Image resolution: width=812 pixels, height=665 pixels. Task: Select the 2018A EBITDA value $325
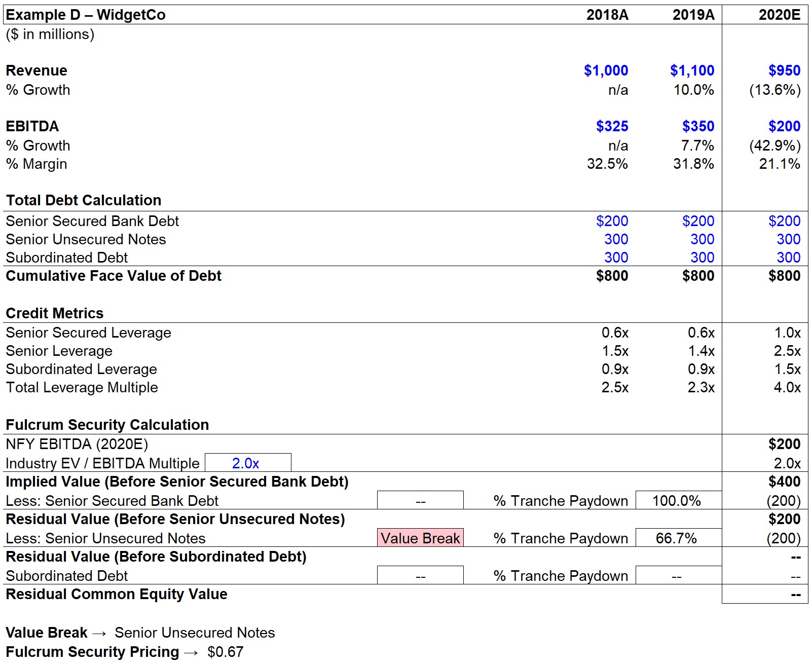(x=612, y=126)
